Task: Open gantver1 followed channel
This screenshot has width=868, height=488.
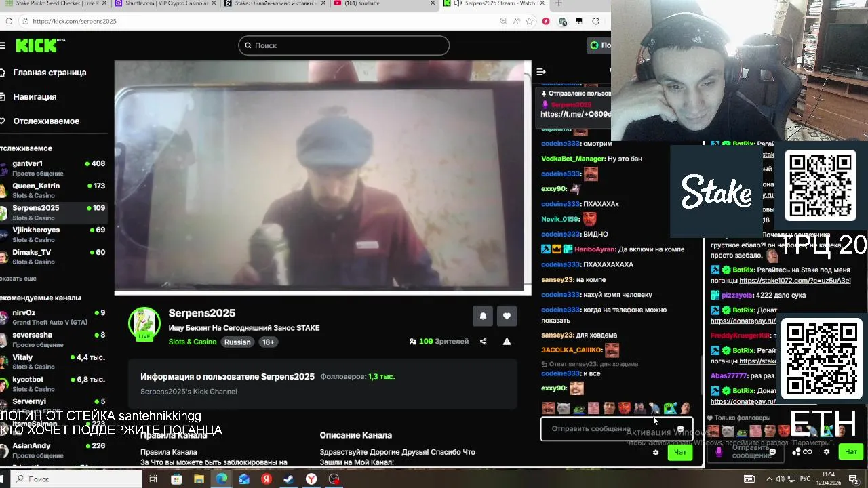Action: [54, 168]
